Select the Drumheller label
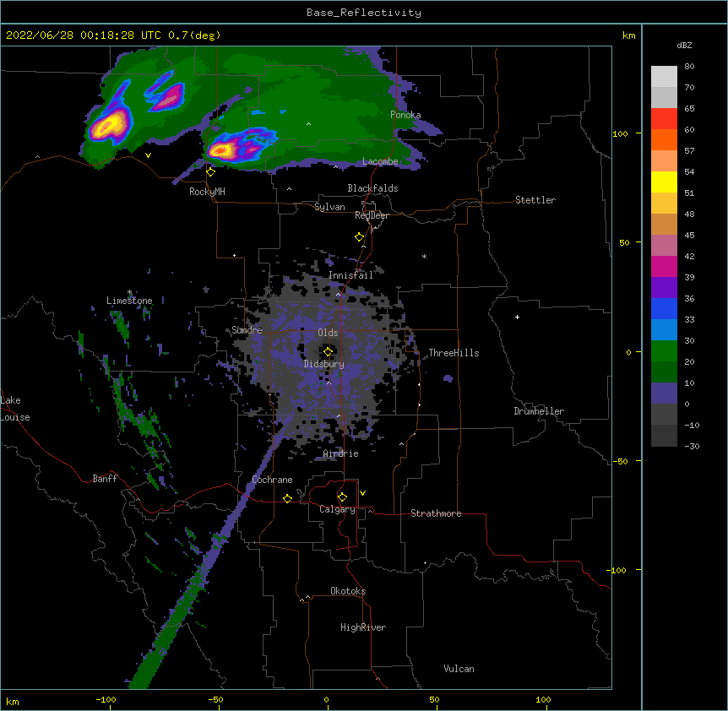 click(539, 411)
